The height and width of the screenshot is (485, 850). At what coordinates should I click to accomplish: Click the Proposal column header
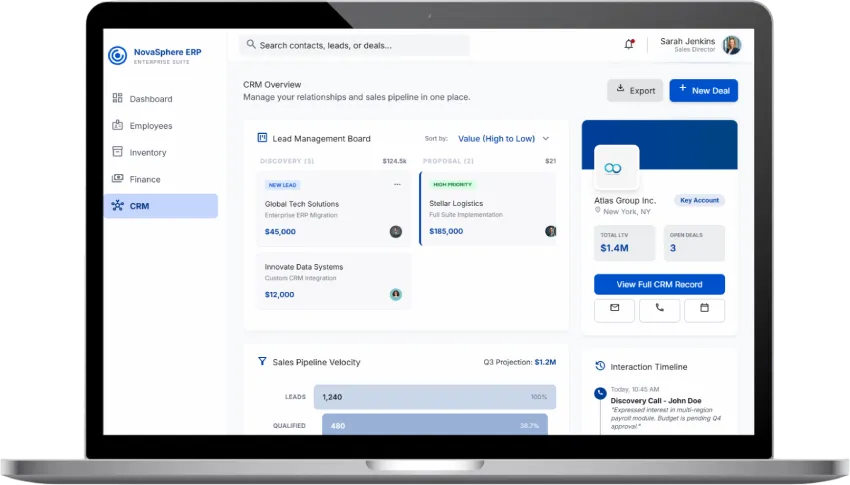[448, 161]
